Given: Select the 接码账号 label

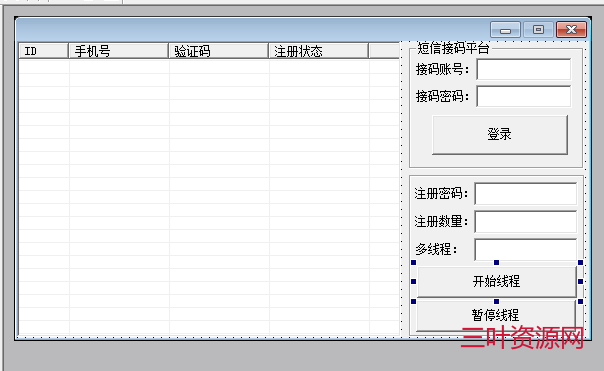Looking at the screenshot, I should point(443,69).
